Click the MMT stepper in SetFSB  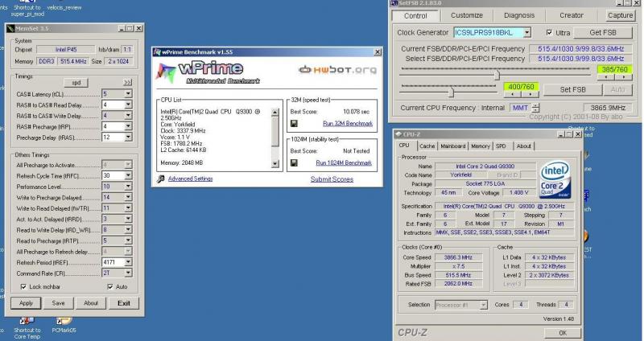pos(535,108)
